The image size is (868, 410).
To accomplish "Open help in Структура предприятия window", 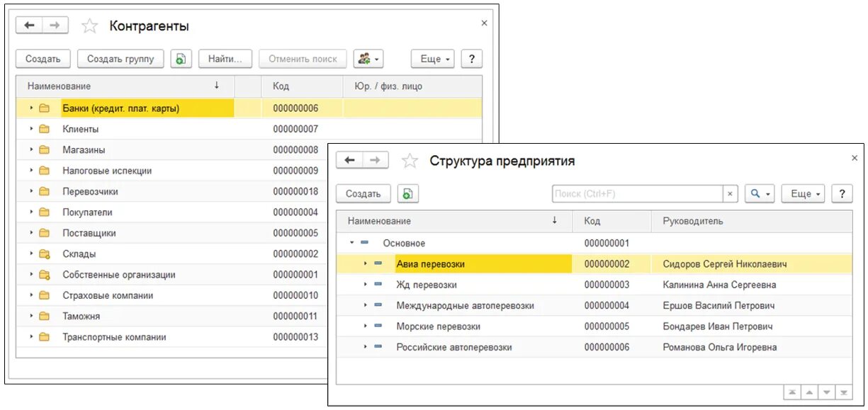I will tap(842, 193).
